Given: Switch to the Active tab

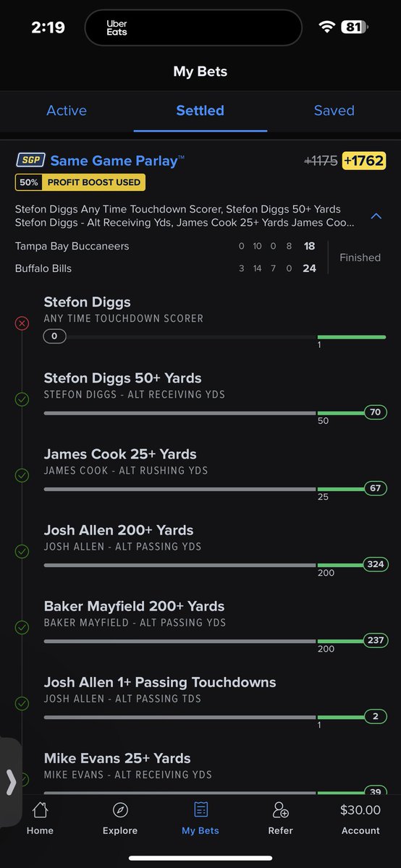Looking at the screenshot, I should click(x=67, y=111).
